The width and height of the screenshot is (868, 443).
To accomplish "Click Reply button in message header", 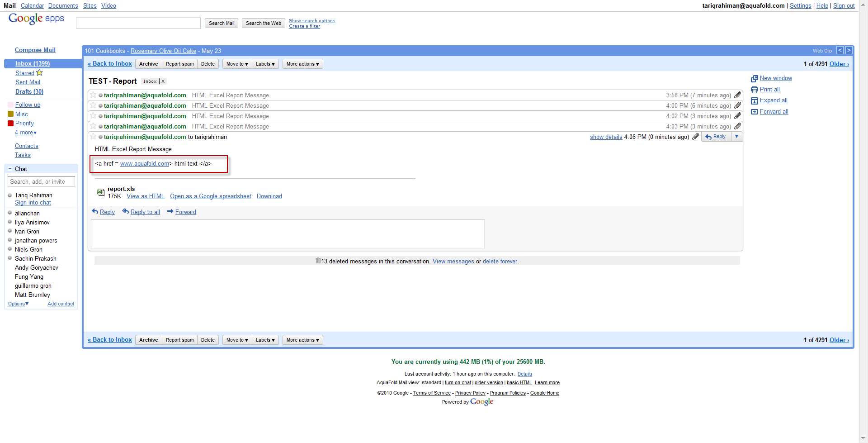I will click(x=716, y=137).
